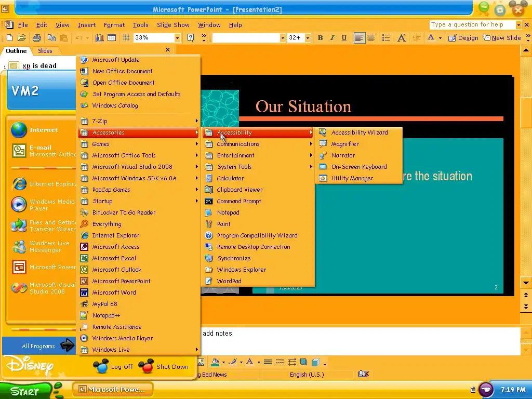The image size is (532, 399).
Task: Close the Outline pane
Action: click(x=168, y=50)
